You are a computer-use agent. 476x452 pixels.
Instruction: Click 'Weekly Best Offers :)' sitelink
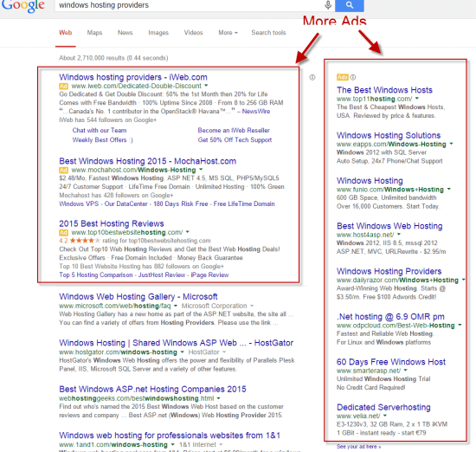point(102,140)
